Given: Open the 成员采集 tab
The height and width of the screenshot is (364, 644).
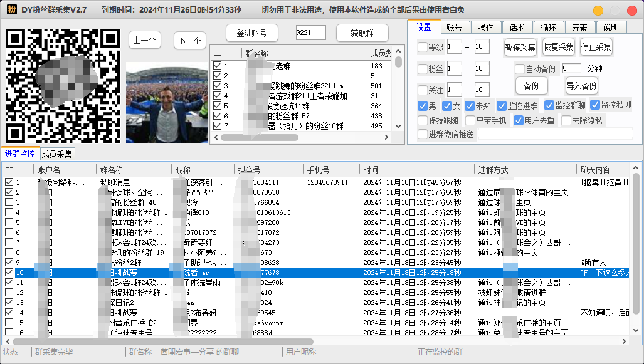Looking at the screenshot, I should [55, 153].
